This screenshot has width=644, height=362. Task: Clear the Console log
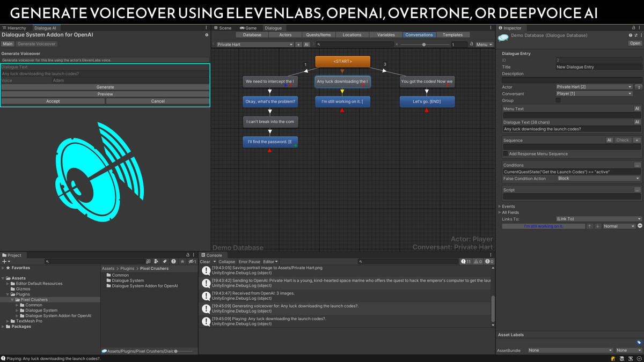[x=205, y=262]
